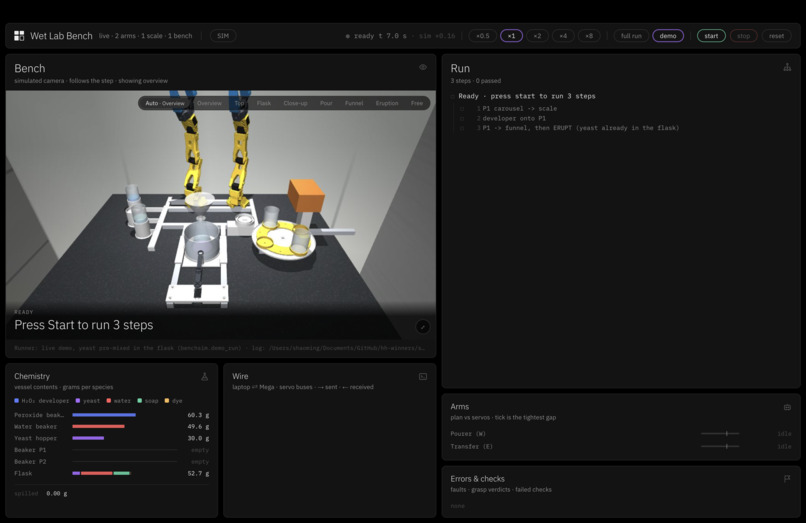This screenshot has width=806, height=523.
Task: Click the spilled '0.00 g' value
Action: [x=57, y=493]
